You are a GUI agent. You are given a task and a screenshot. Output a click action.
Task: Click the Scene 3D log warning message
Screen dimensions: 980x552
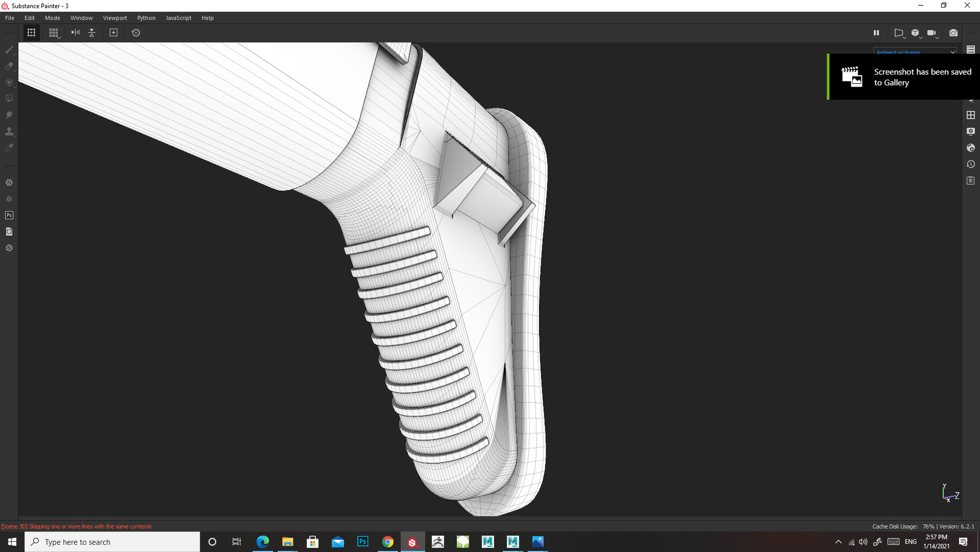click(76, 526)
